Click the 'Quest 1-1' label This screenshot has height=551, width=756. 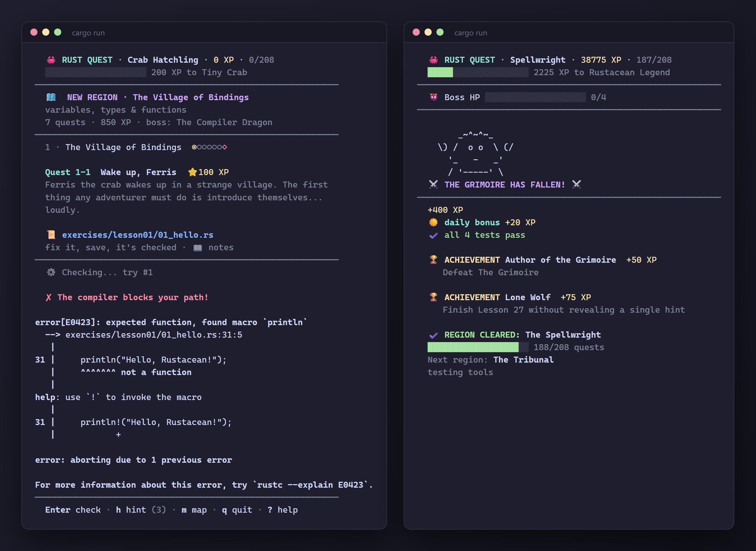point(68,172)
